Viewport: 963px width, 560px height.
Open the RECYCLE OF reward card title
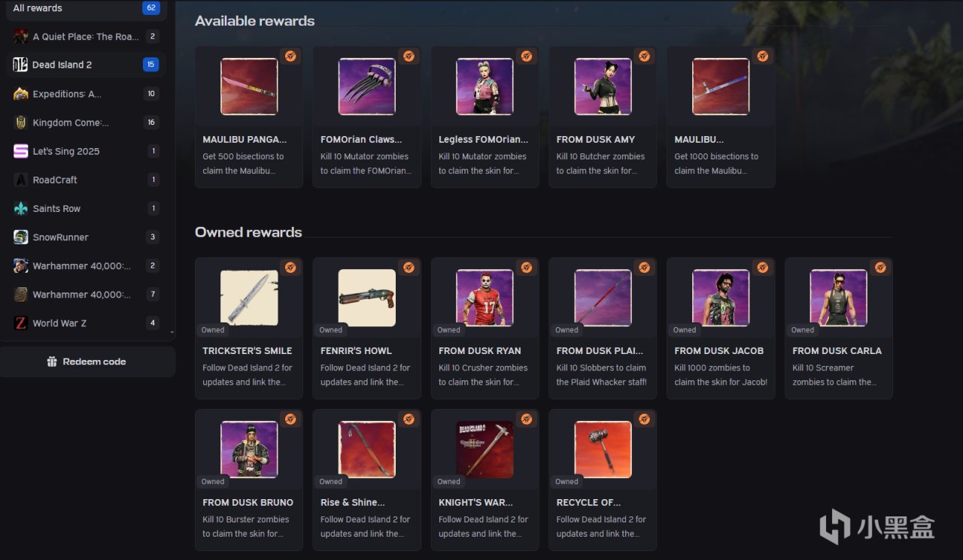point(588,502)
